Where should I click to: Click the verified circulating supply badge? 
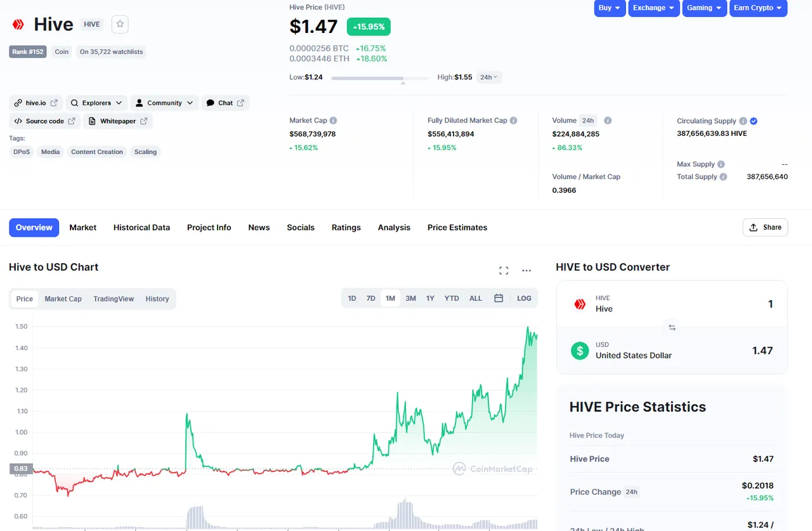[754, 121]
